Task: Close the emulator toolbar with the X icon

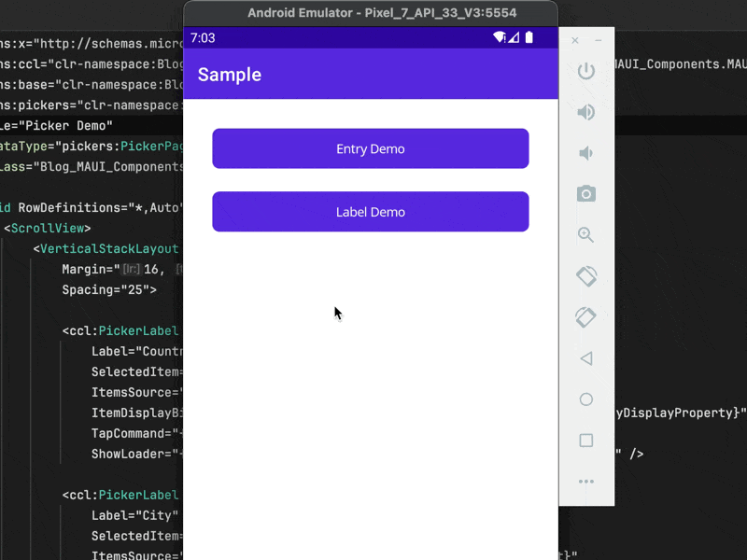Action: click(x=575, y=40)
